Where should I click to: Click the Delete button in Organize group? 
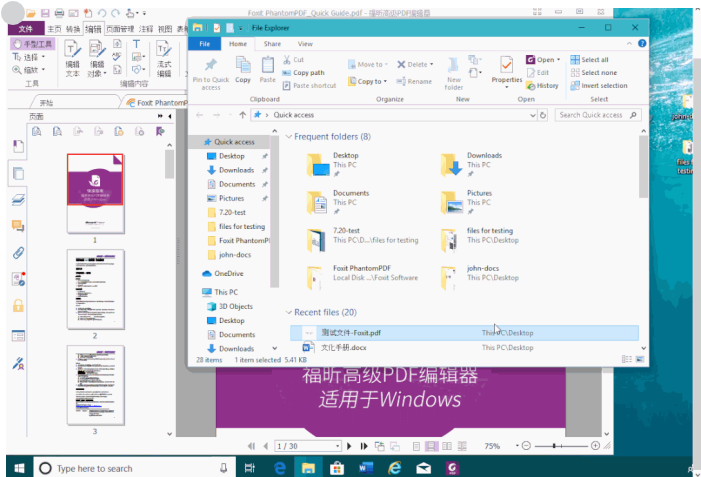coord(415,64)
